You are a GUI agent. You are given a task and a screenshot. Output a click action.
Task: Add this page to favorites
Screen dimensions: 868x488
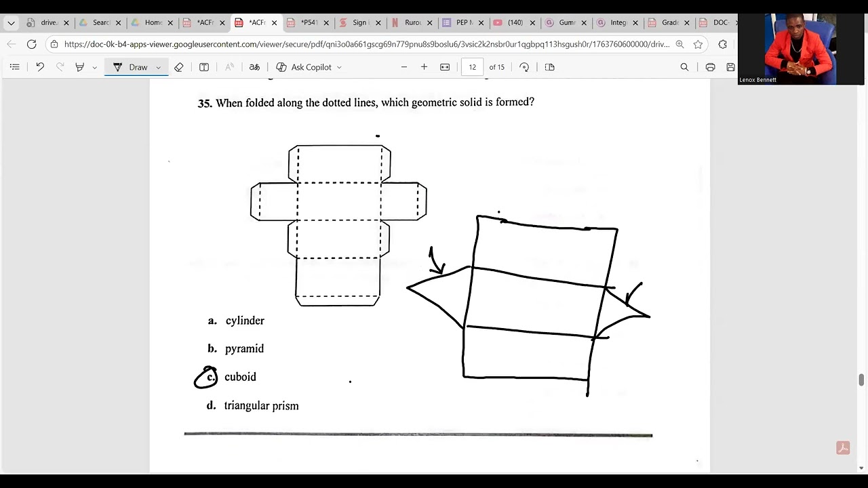[698, 44]
